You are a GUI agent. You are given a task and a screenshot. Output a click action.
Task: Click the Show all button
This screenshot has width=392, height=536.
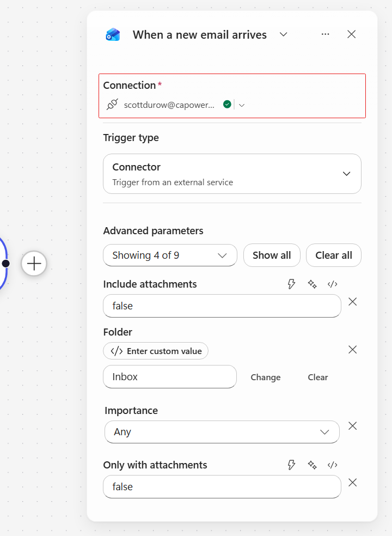click(272, 255)
